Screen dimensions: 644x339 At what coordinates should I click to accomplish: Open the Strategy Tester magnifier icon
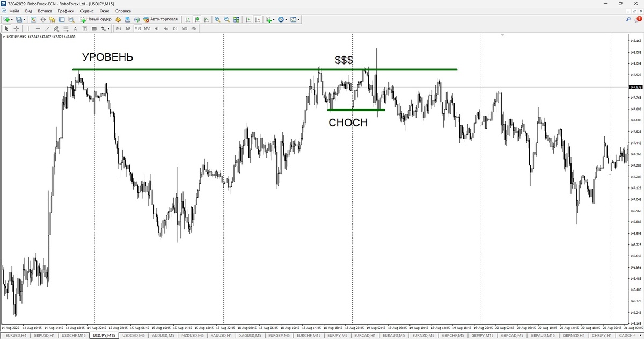[71, 19]
